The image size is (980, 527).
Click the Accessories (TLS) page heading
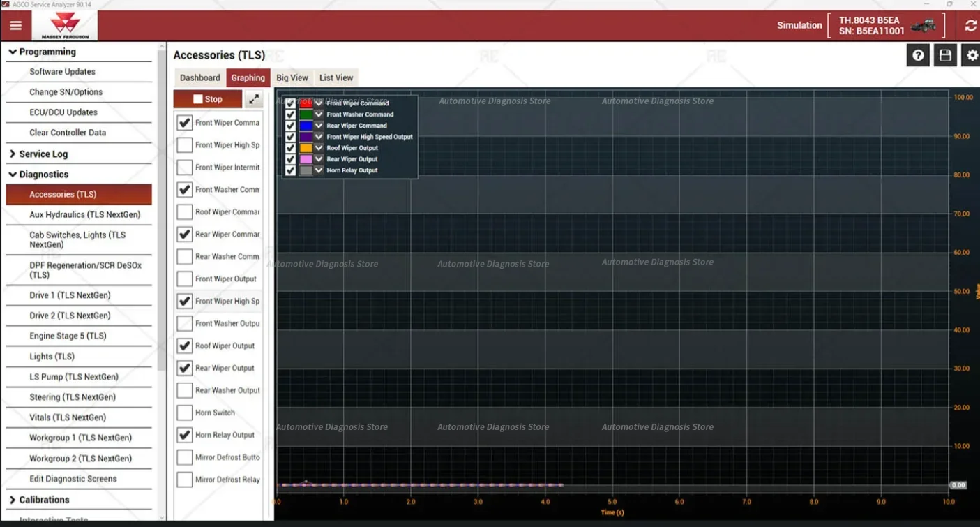coord(219,55)
